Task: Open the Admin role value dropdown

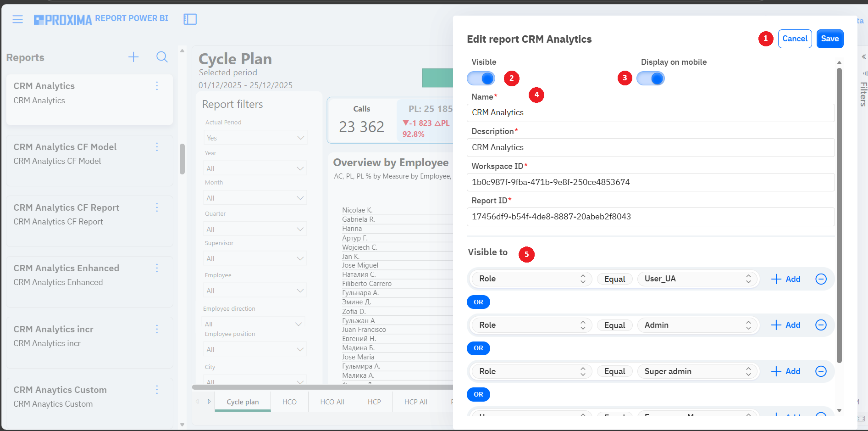Action: (697, 325)
